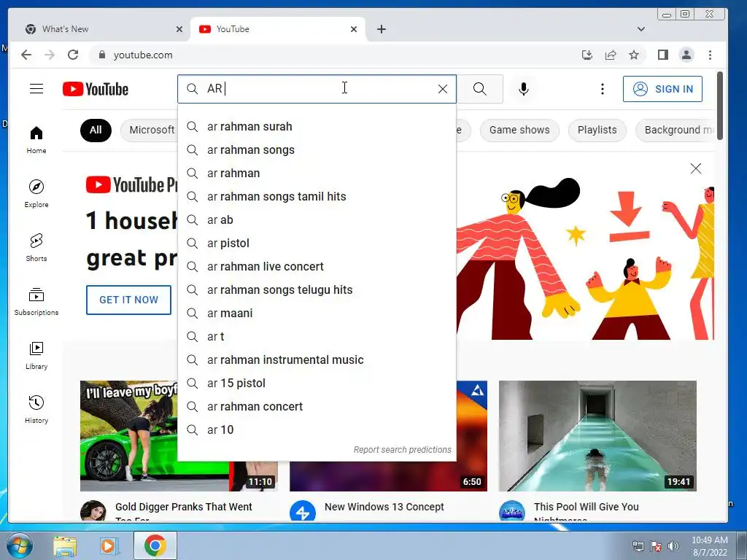Choose suggestion 'ar ab'
This screenshot has height=560, width=747.
(x=317, y=220)
